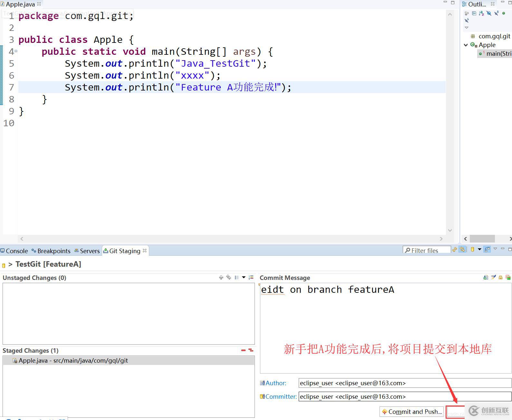
Task: Select com.gql.git package in Outline
Action: (494, 36)
